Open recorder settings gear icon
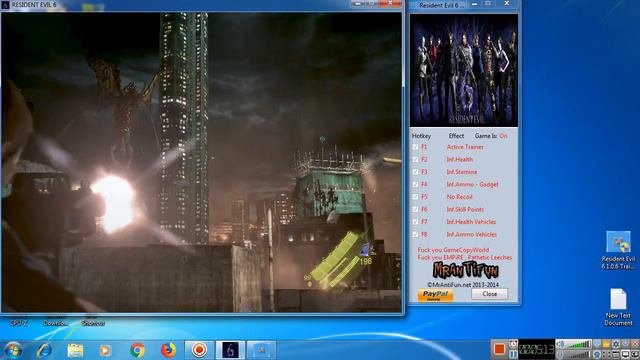Image resolution: width=640 pixels, height=360 pixels. (616, 344)
